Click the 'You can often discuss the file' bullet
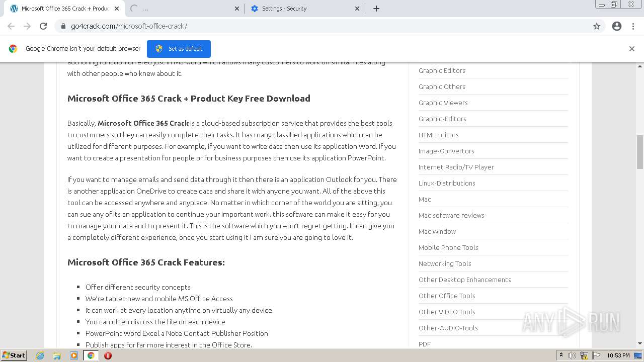Screen dimensions: 644x362 point(155,322)
